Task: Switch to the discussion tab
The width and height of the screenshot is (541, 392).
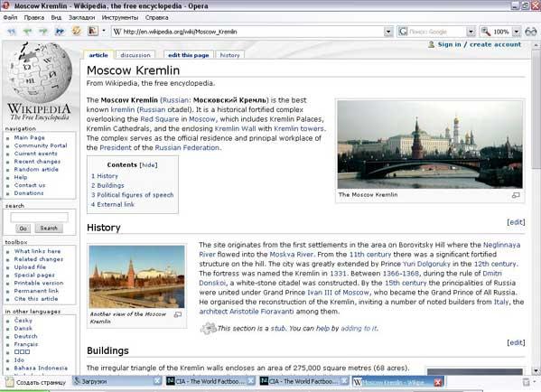Action: click(x=135, y=55)
